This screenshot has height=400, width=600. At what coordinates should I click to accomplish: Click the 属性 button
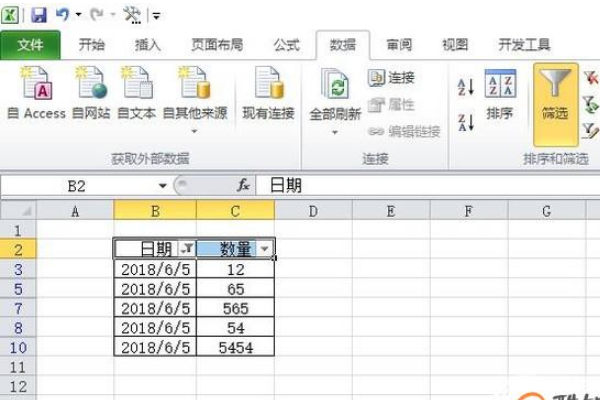point(391,104)
